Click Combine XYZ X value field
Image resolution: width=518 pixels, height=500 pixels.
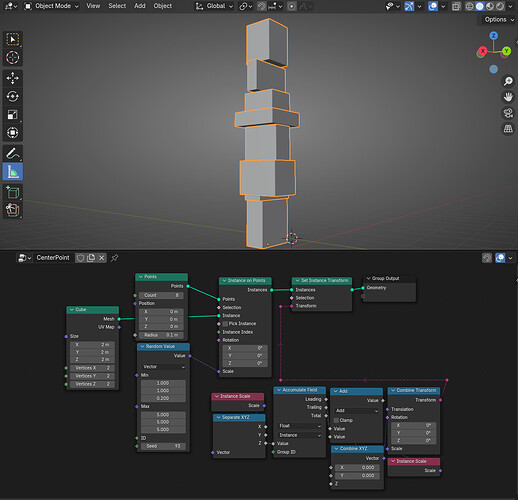(x=357, y=467)
